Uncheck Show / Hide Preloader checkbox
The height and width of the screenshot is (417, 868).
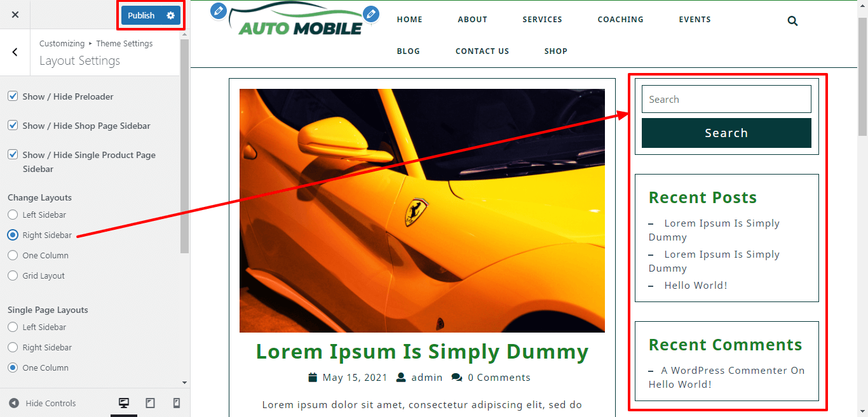pyautogui.click(x=13, y=96)
